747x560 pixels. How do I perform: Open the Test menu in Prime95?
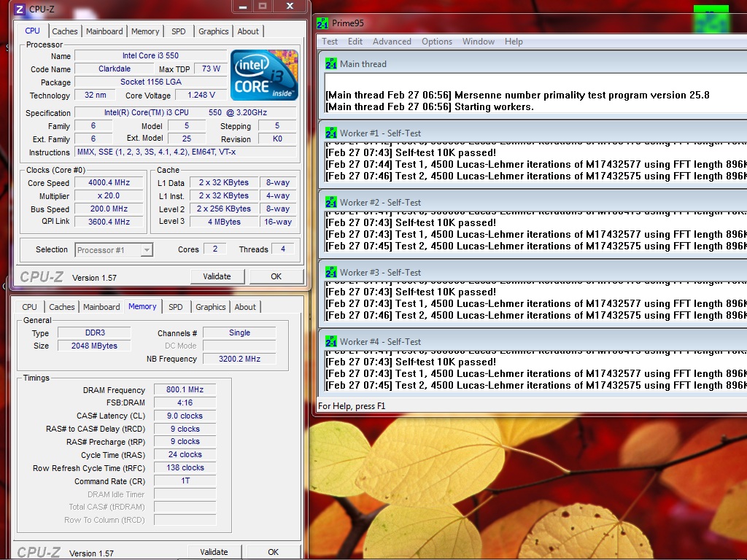pyautogui.click(x=330, y=42)
